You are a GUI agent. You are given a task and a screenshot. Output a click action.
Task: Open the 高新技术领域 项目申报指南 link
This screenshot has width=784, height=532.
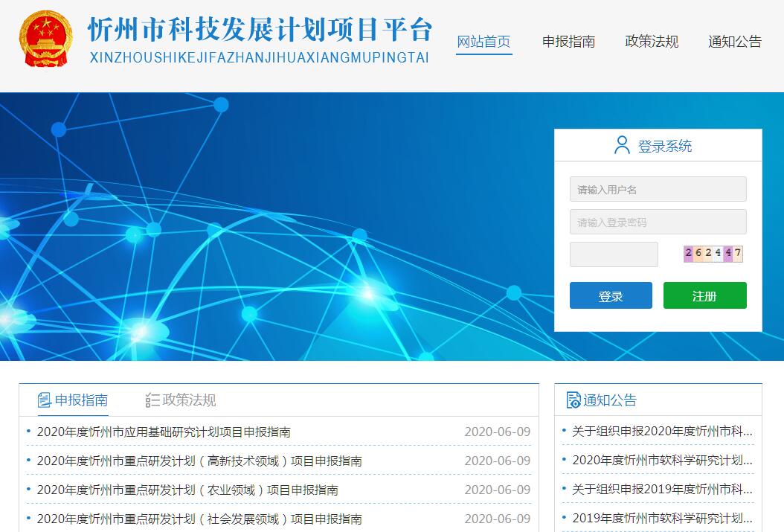click(199, 461)
